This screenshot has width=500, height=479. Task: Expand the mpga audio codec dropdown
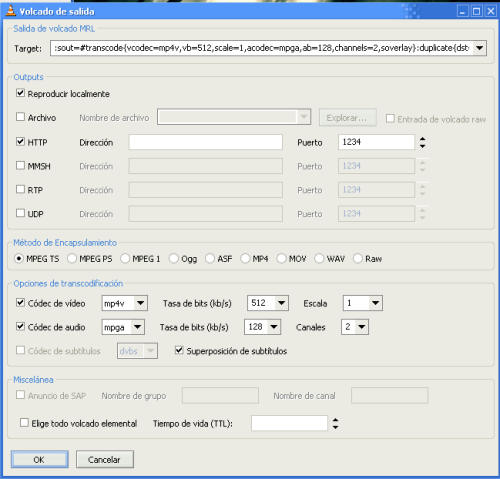coord(138,327)
